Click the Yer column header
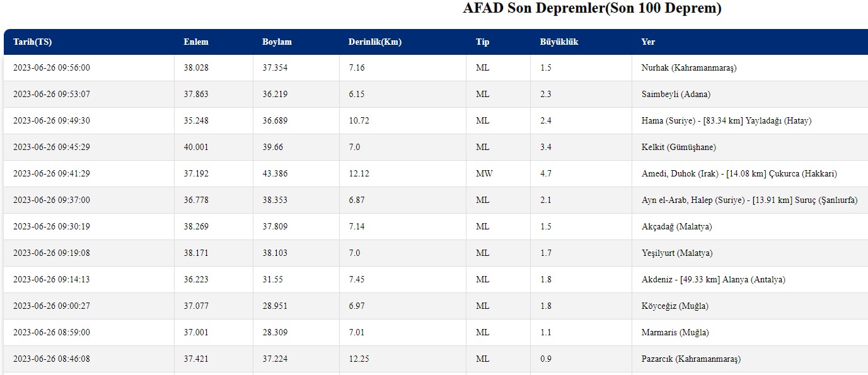 click(648, 42)
